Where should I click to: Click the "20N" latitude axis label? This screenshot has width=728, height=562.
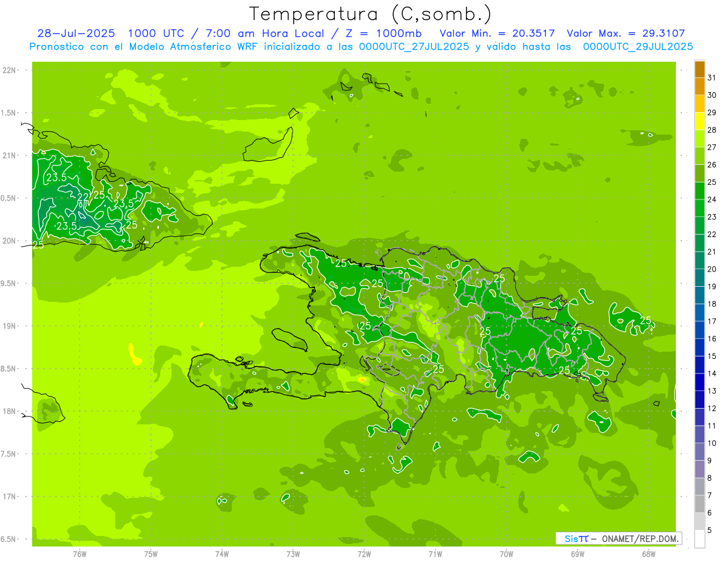tap(9, 241)
